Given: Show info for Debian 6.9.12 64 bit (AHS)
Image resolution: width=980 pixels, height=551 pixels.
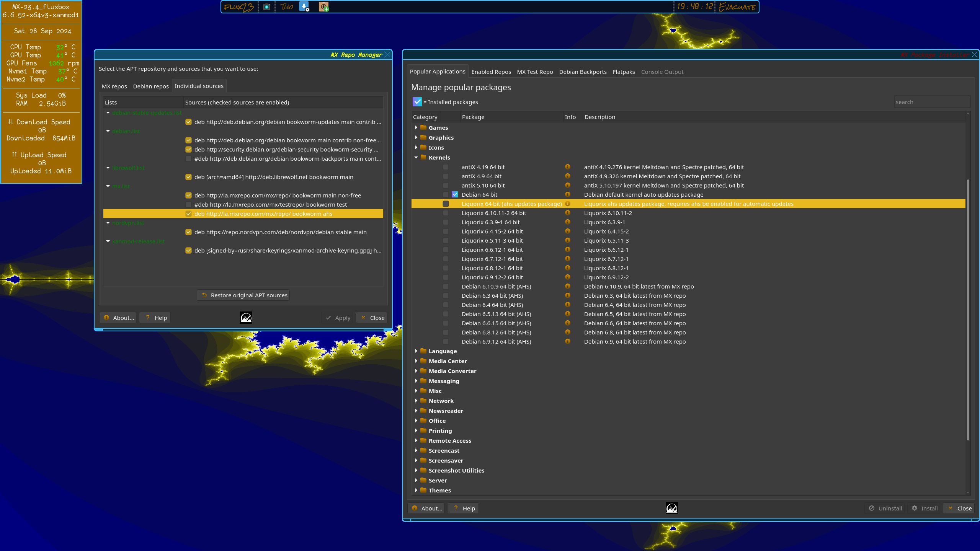Looking at the screenshot, I should [x=567, y=341].
